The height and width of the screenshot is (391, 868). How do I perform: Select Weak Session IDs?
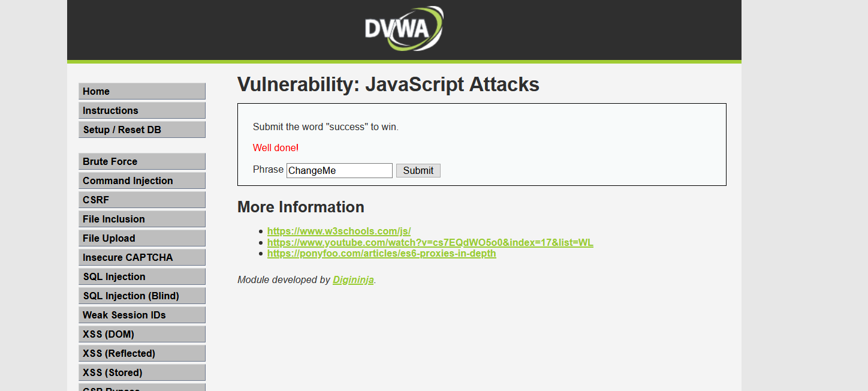pos(141,315)
